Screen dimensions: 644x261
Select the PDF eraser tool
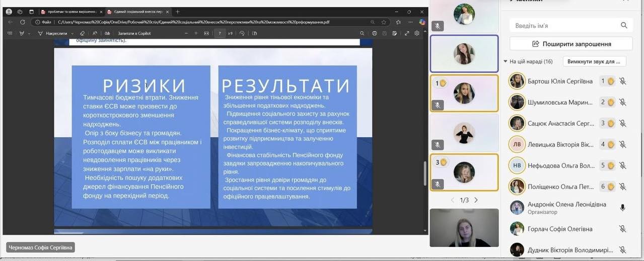pos(82,33)
